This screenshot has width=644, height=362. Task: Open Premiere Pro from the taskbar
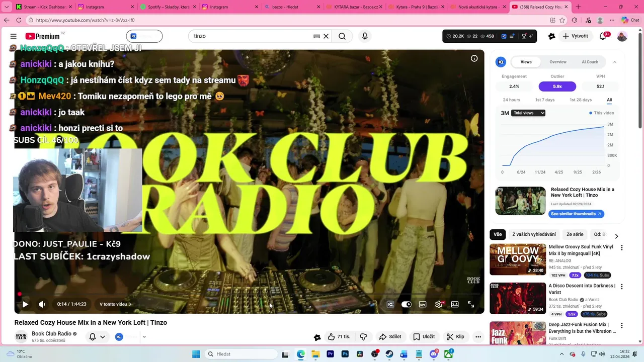(x=330, y=354)
